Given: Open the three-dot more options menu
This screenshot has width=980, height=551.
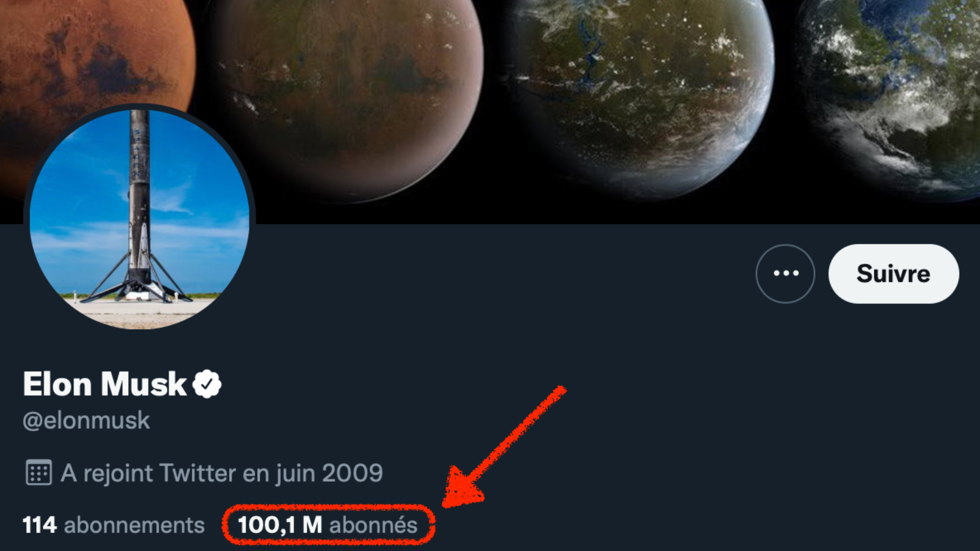Looking at the screenshot, I should (785, 273).
